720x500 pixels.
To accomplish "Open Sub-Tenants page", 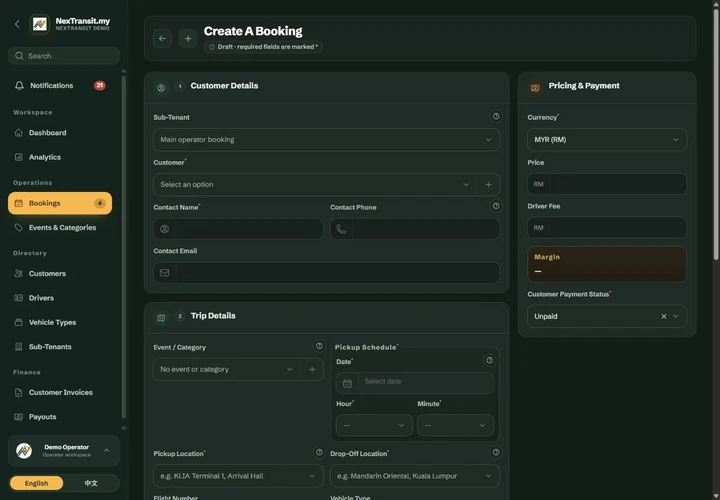I will [x=60, y=347].
